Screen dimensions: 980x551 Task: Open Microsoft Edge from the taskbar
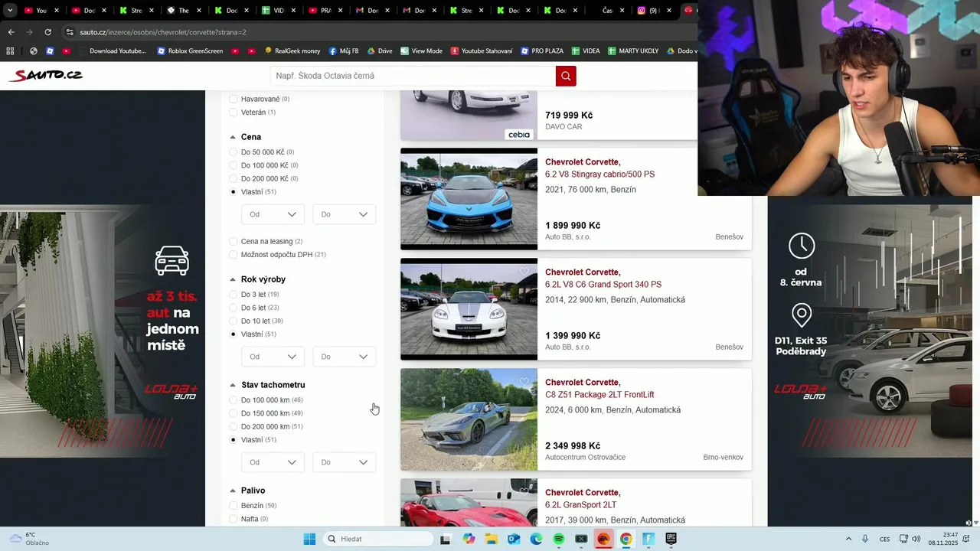(x=536, y=539)
